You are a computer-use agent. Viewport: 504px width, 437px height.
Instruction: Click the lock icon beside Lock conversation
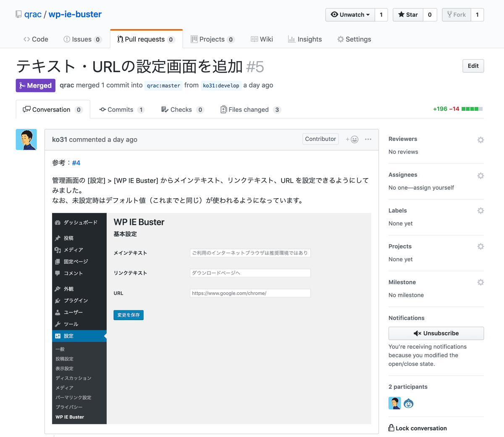pos(391,428)
